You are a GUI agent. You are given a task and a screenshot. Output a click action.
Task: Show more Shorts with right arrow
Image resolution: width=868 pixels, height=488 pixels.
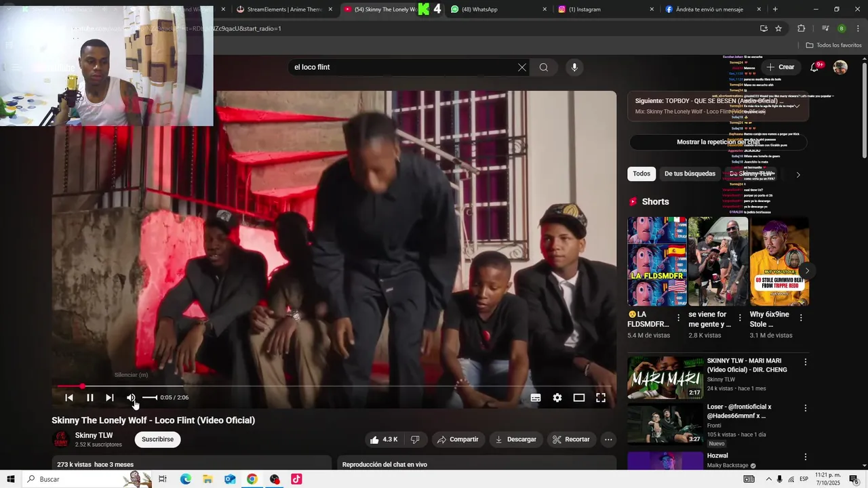click(x=807, y=270)
